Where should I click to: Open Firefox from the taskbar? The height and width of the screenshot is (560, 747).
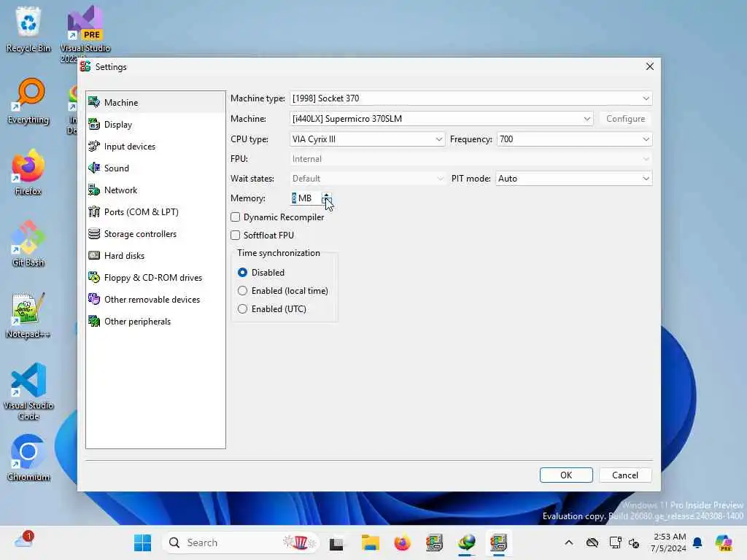click(403, 542)
